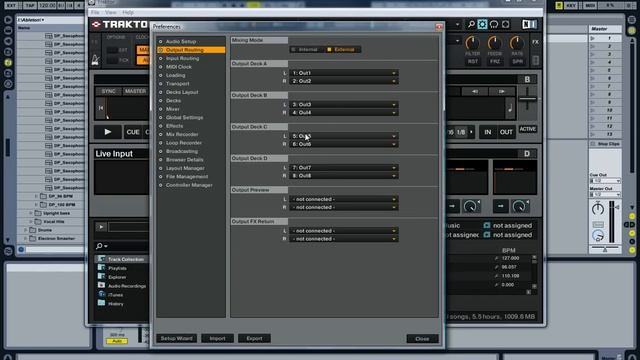Select iTunes in Traktor browser
Viewport: 640px width, 360px height.
(x=116, y=295)
